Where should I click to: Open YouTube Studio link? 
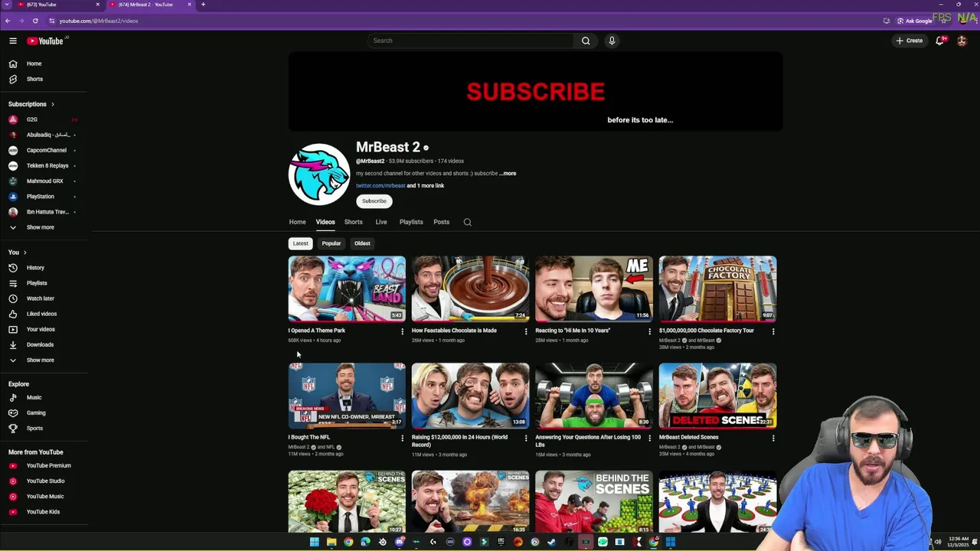click(x=44, y=481)
